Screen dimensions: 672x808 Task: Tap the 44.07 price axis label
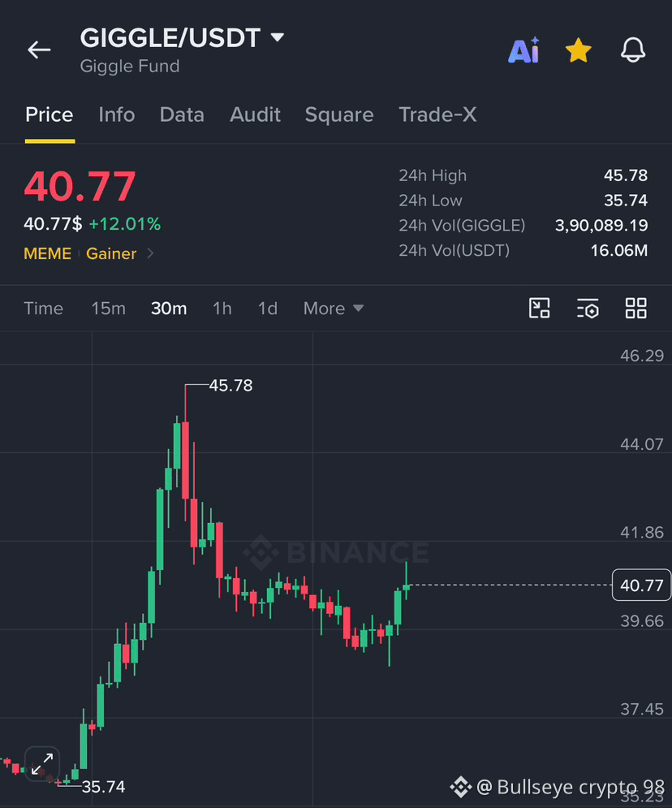coord(642,444)
